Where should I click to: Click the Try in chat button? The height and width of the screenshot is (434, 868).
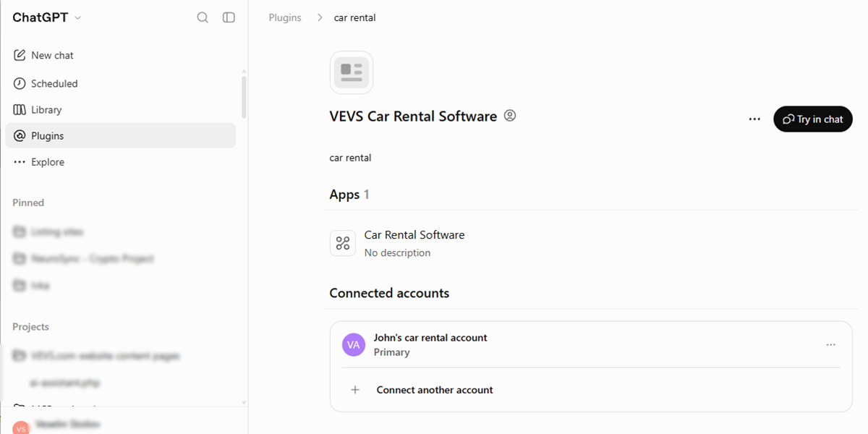[x=813, y=119]
